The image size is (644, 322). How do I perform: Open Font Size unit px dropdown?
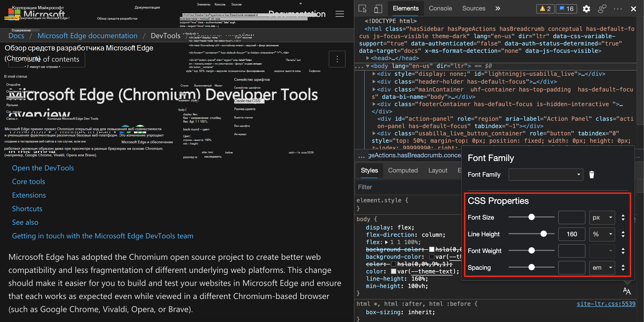[x=602, y=217]
